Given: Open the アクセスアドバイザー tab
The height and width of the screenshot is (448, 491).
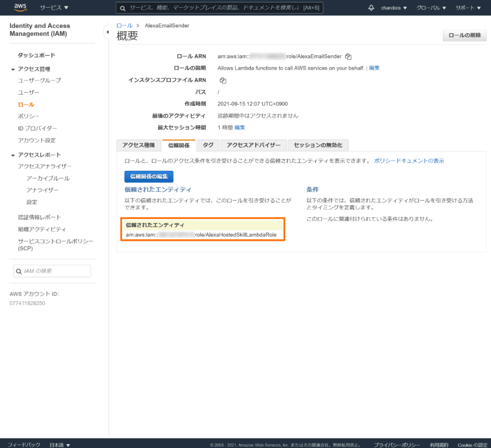Looking at the screenshot, I should click(254, 145).
